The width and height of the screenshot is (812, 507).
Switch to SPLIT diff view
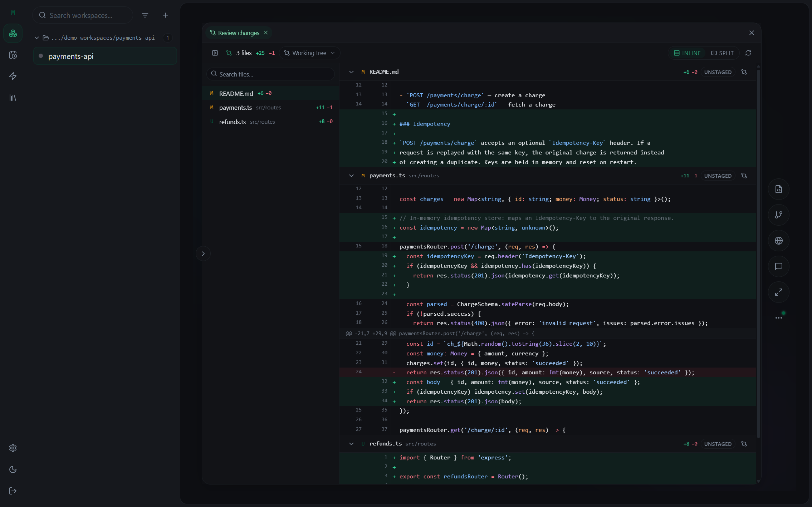[722, 53]
